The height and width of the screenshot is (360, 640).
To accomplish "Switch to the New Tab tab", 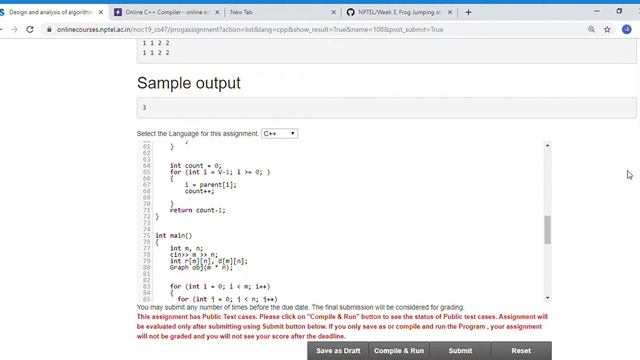I will tap(282, 12).
